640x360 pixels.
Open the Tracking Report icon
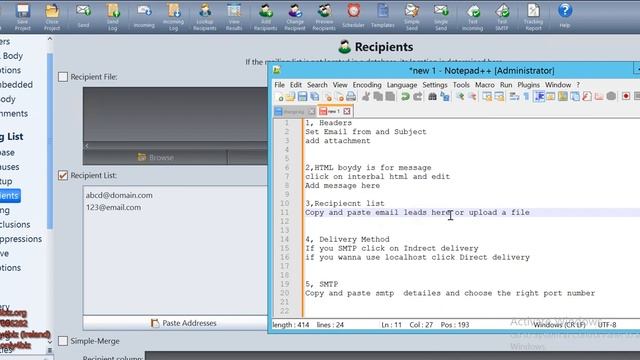click(533, 16)
